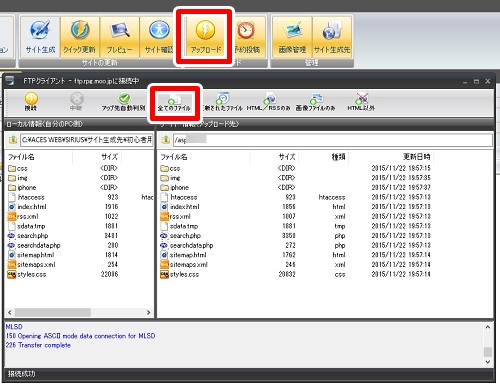500x387 pixels.
Task: Click the greyed 中断 stop icon
Action: (x=76, y=102)
